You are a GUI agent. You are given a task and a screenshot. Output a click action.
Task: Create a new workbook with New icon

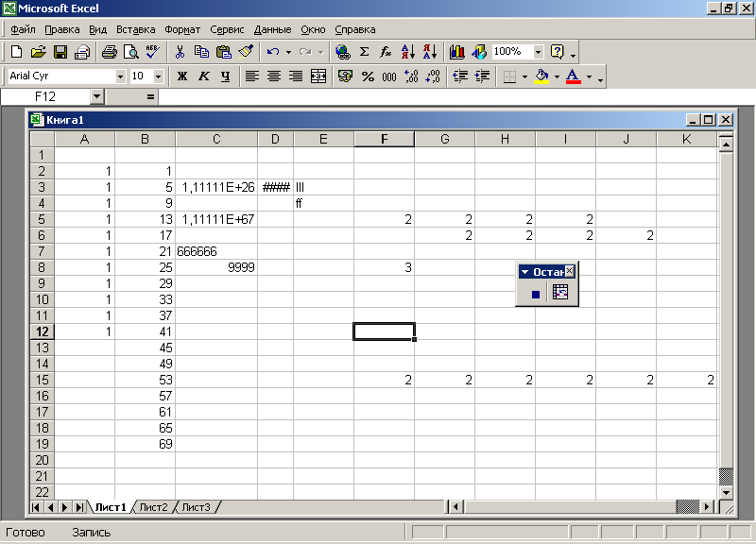coord(16,52)
